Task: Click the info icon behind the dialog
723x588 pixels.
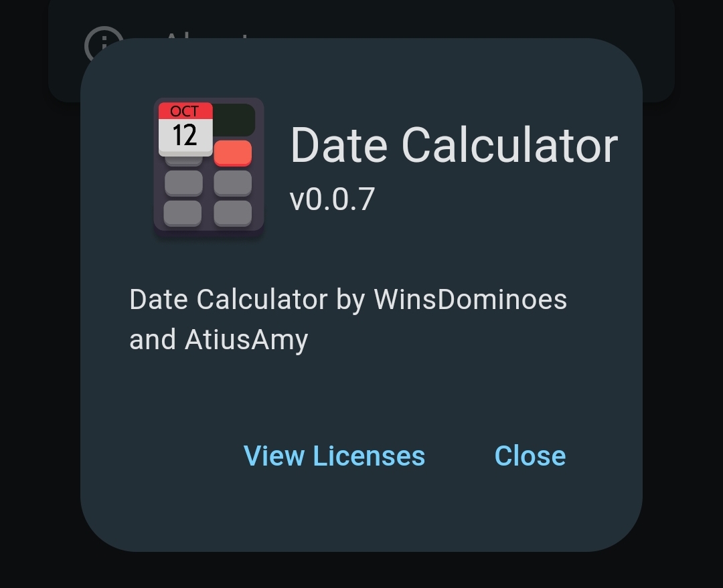Action: 100,39
